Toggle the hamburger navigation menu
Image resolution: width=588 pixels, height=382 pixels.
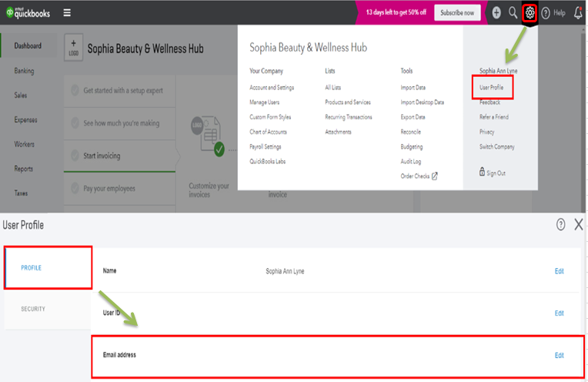tap(67, 13)
